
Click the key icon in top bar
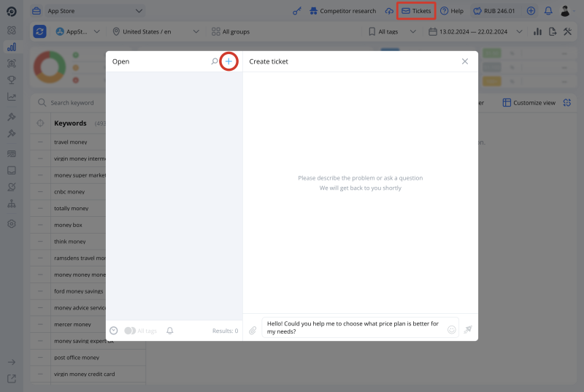pos(297,11)
